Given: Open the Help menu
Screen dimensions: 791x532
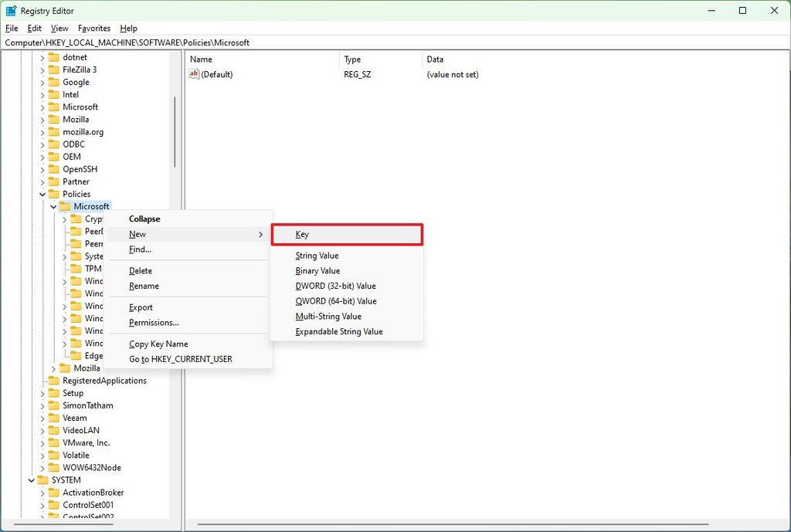Looking at the screenshot, I should point(129,29).
